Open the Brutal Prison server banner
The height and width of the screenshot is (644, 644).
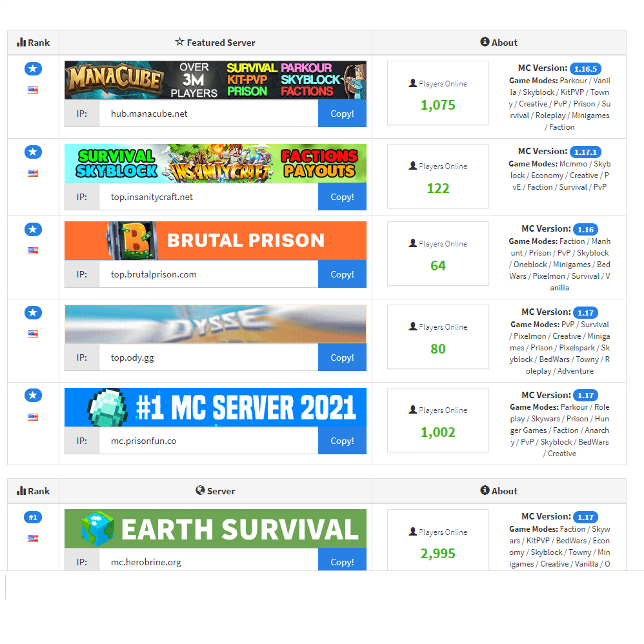click(x=216, y=241)
